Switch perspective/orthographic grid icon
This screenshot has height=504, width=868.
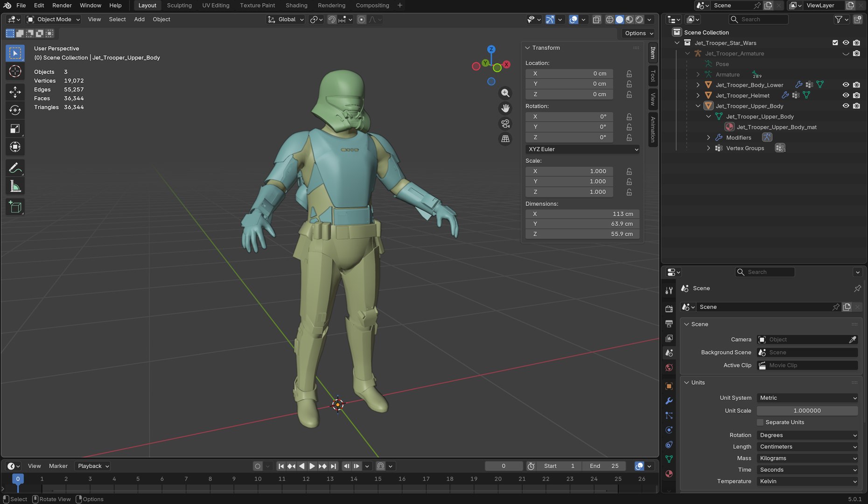point(505,139)
